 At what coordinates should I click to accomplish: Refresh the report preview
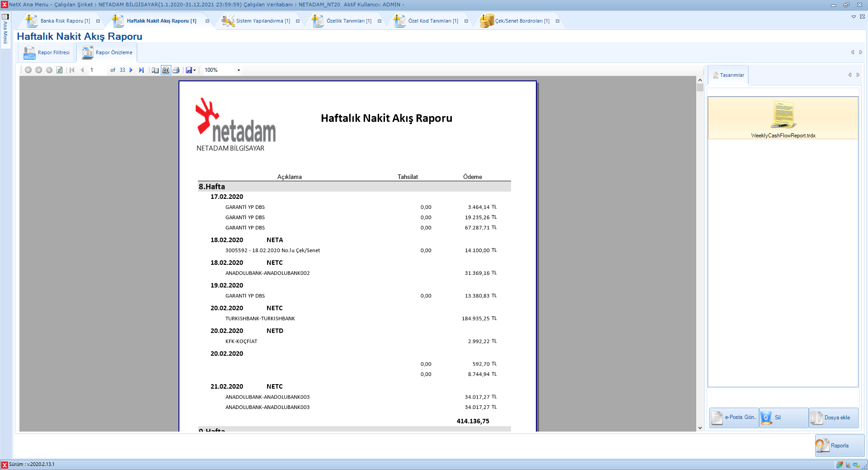[60, 70]
